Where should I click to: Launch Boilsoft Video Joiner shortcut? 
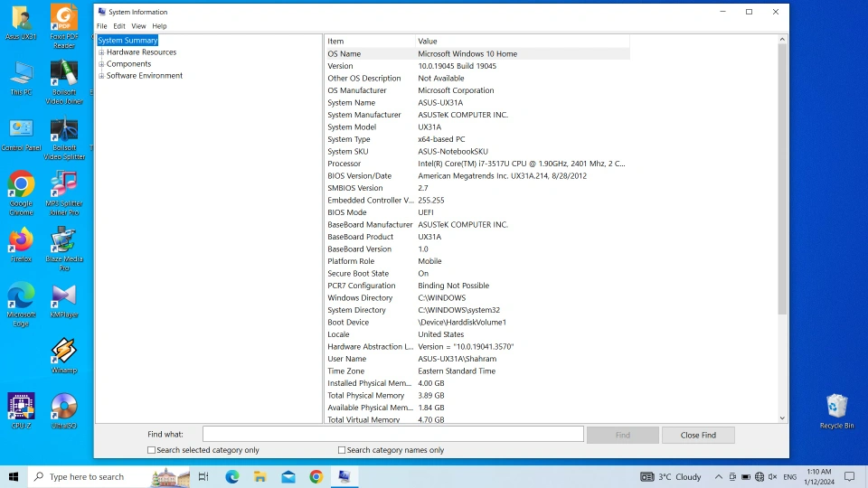click(64, 82)
